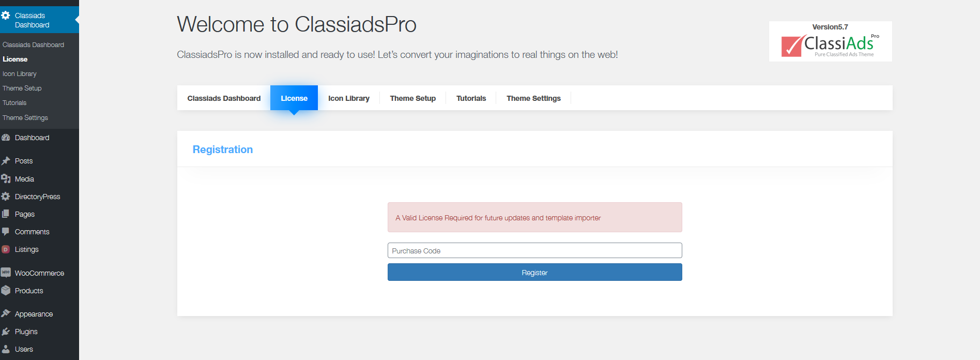
Task: Open Media via its sidebar icon
Action: (x=6, y=179)
